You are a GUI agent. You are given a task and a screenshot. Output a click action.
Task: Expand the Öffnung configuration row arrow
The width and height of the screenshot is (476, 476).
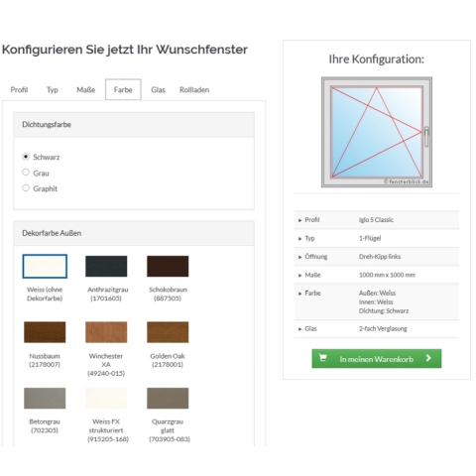coord(300,257)
